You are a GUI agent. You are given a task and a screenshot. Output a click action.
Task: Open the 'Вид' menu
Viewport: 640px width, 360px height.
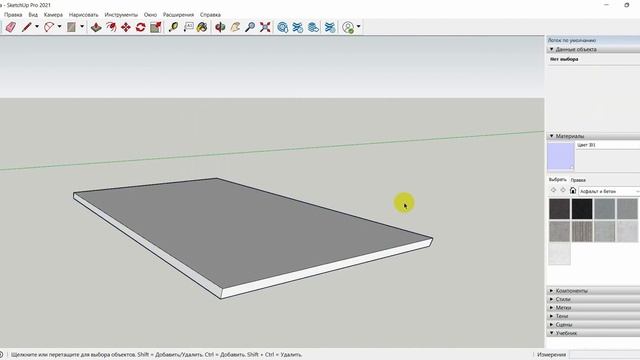[33, 15]
